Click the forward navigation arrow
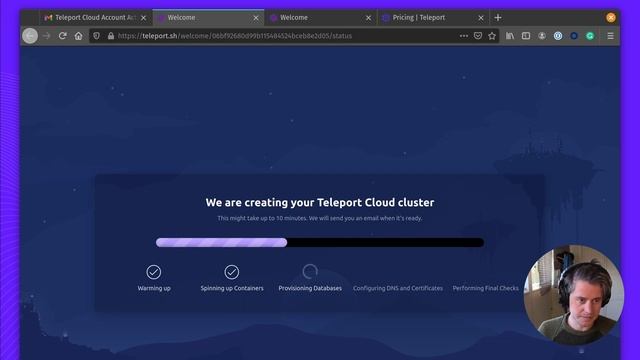 [47, 36]
